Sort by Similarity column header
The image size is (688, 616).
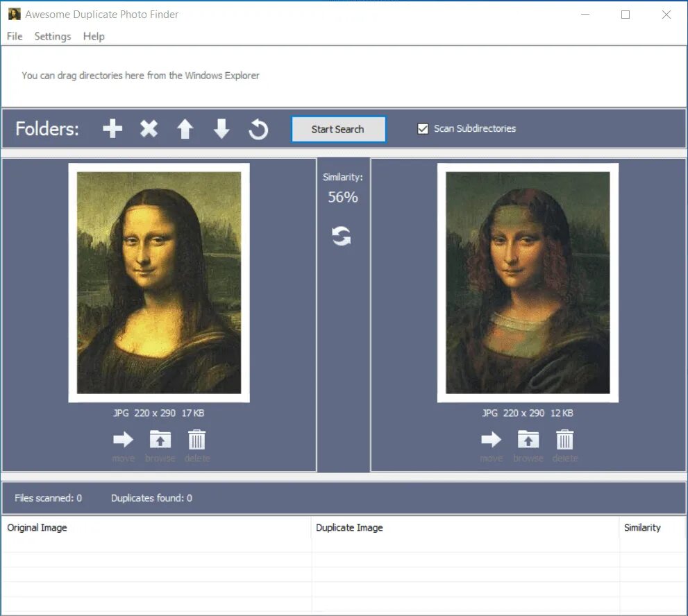pyautogui.click(x=653, y=527)
